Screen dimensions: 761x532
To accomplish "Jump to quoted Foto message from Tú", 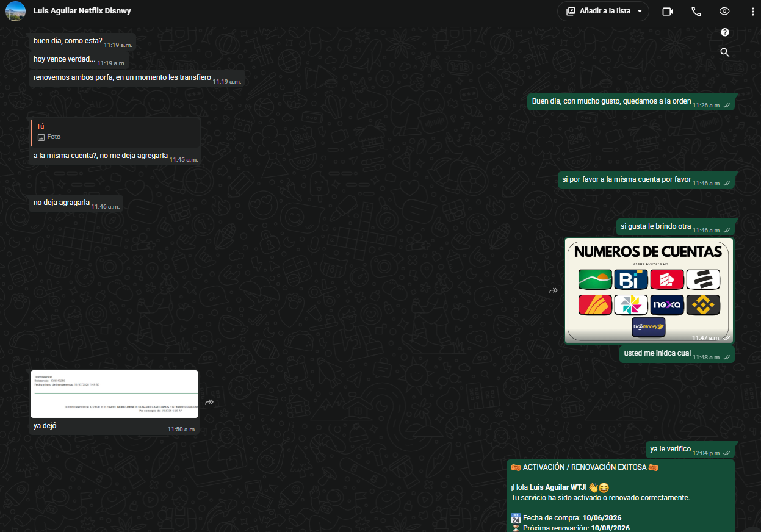I will [115, 132].
